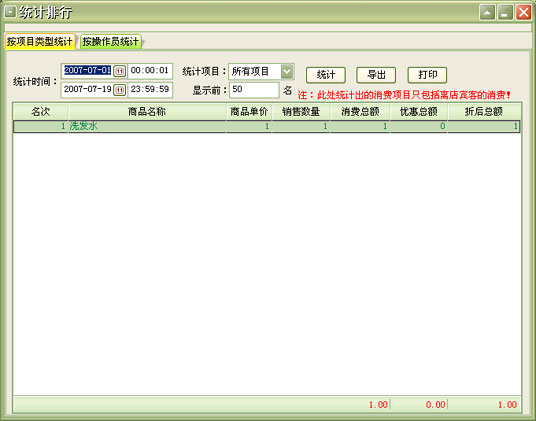Click window menu icon beside 统计排行 title
536x421 pixels.
10,12
